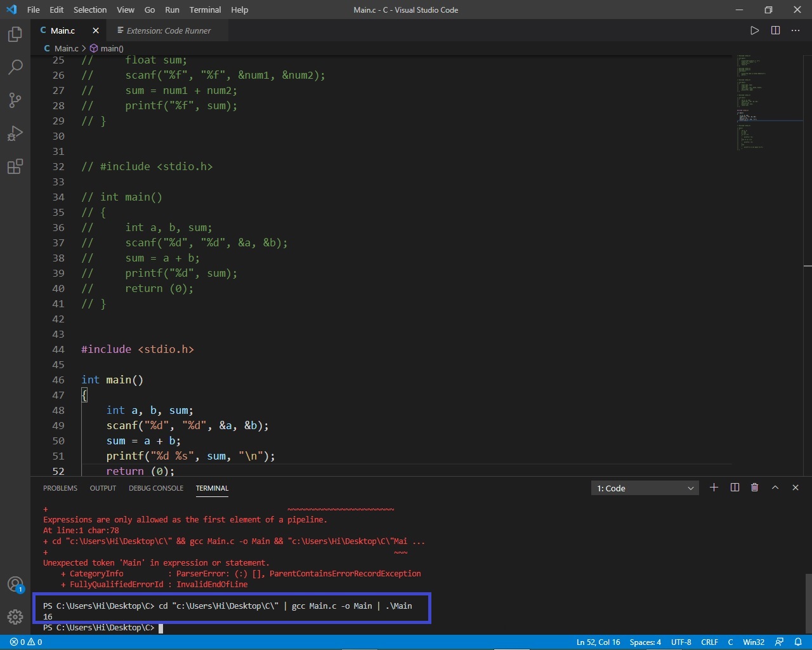
Task: Create a new terminal with the plus icon
Action: pos(714,487)
